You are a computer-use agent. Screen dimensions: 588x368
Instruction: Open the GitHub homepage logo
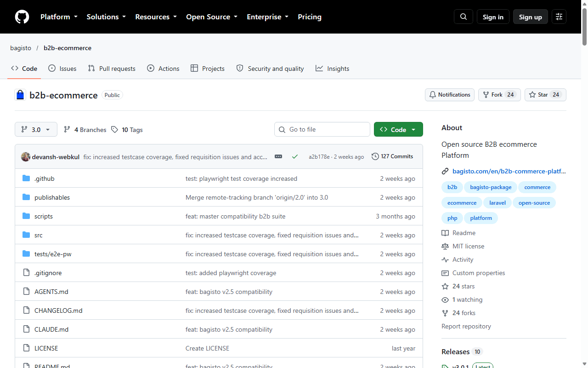22,17
